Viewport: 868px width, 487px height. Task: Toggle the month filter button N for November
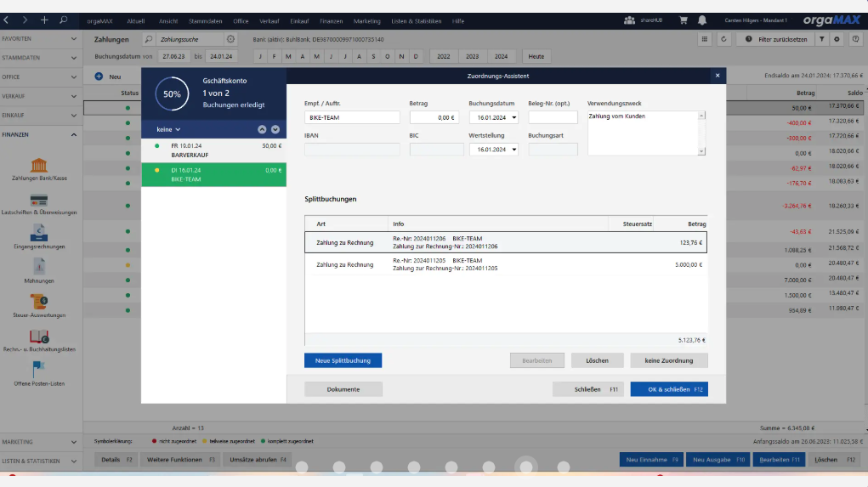click(x=401, y=56)
